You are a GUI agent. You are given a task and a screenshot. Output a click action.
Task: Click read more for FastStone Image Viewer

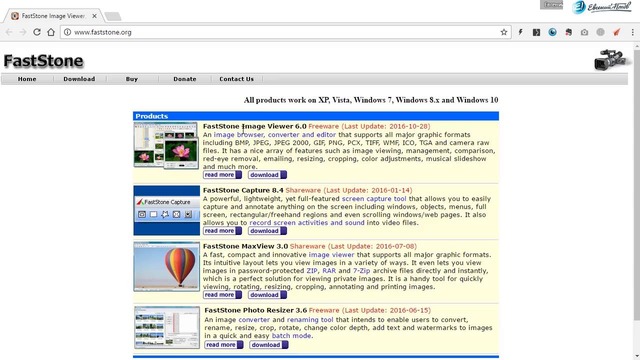[x=222, y=175]
